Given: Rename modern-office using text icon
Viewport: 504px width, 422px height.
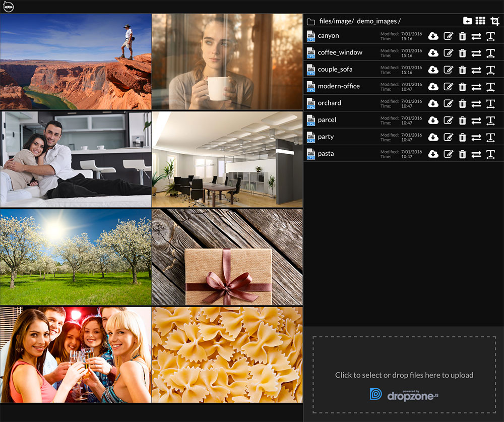Looking at the screenshot, I should pos(490,87).
